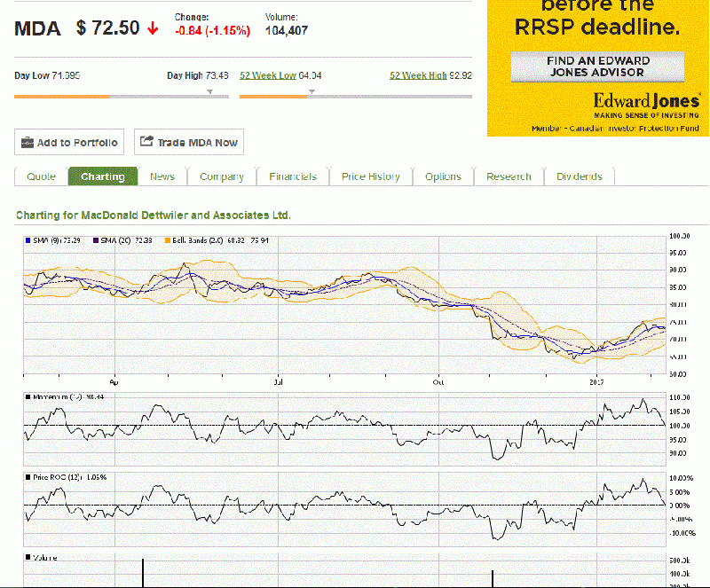Click the tall volume bar near April

tap(143, 573)
